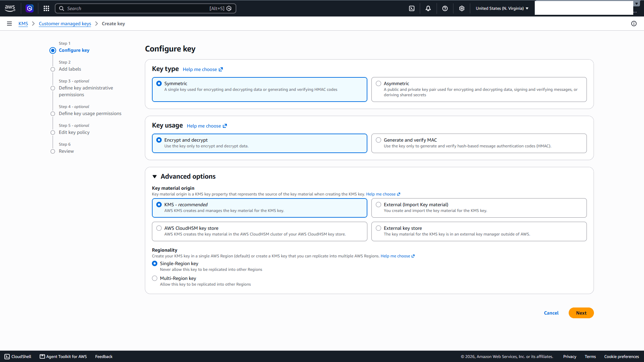Go to Step 2 Add labels
This screenshot has height=362, width=644.
pyautogui.click(x=70, y=69)
